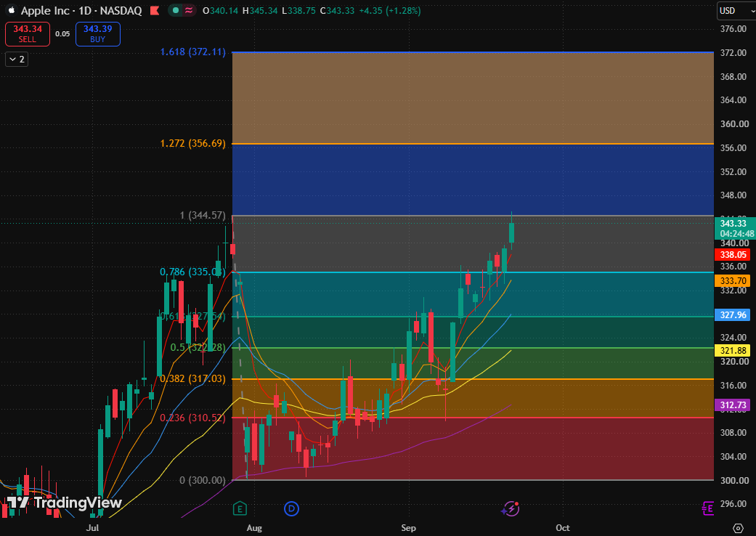This screenshot has height=536, width=756.
Task: Click the 343.34 SELL button
Action: pos(28,34)
